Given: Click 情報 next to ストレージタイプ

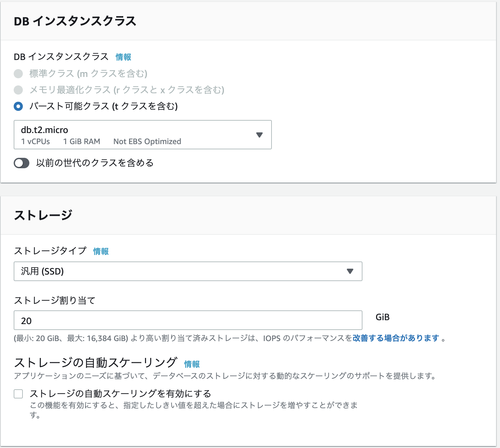Looking at the screenshot, I should pyautogui.click(x=100, y=251).
